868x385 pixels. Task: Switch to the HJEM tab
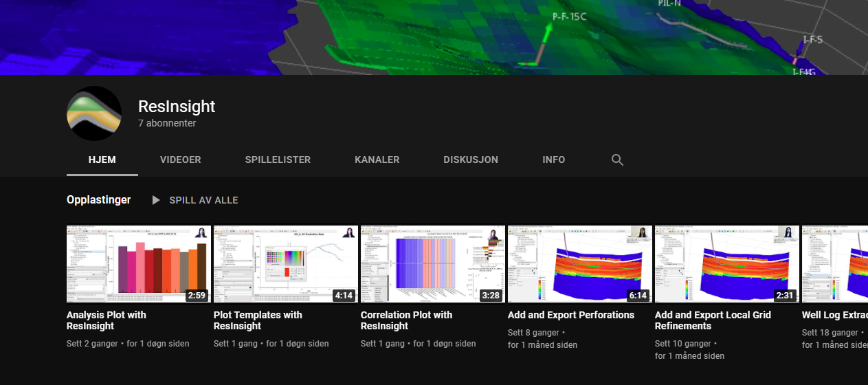click(102, 159)
